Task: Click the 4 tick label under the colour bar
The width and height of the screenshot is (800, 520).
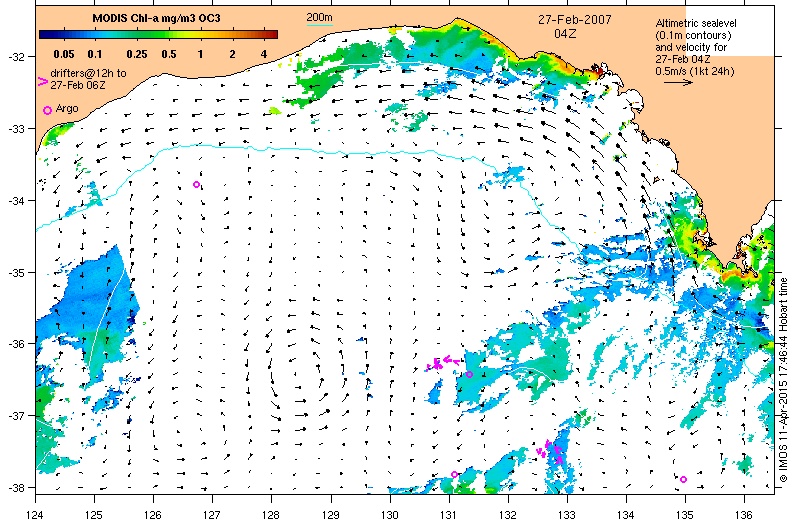Action: [x=264, y=54]
